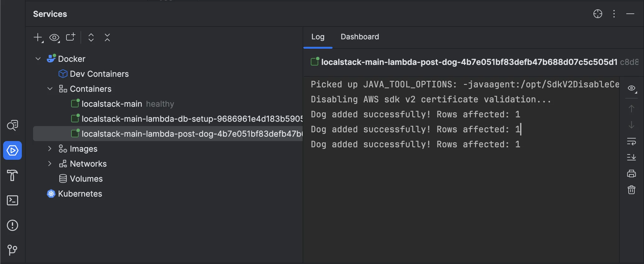Viewport: 644px width, 264px height.
Task: Switch to the Dashboard tab
Action: [359, 37]
